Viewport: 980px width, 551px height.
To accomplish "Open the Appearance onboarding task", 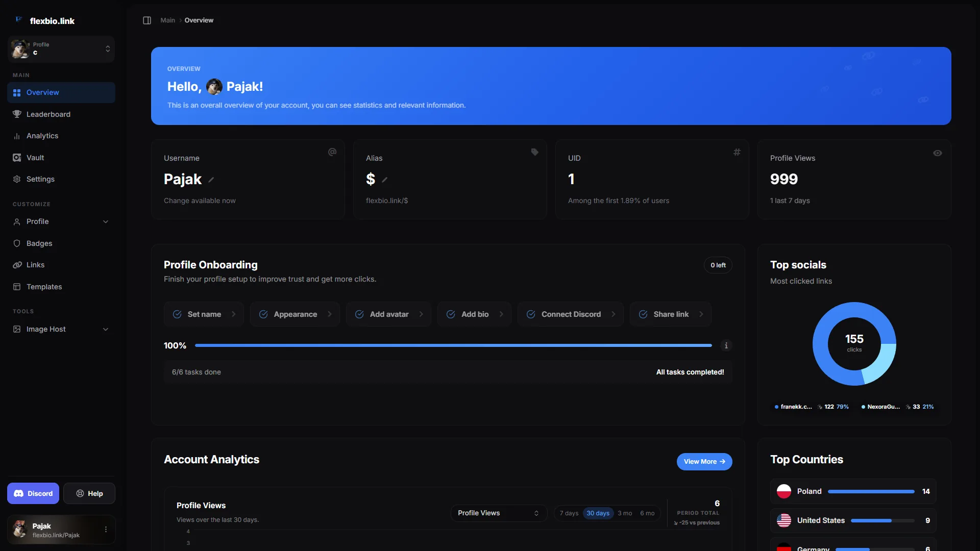I will click(x=295, y=314).
